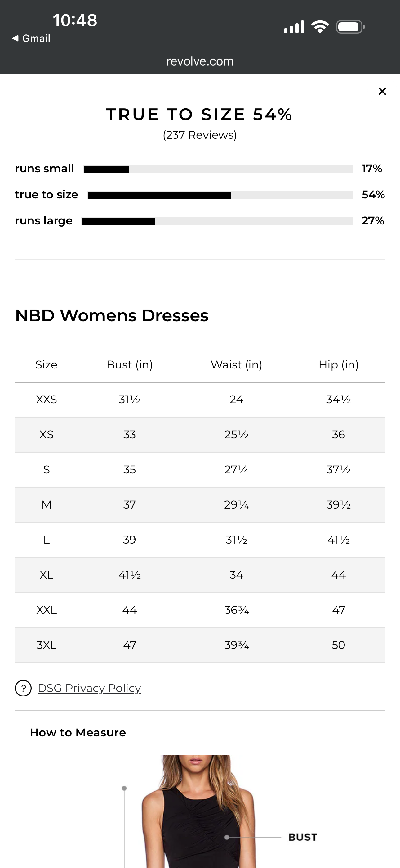Viewport: 400px width, 868px height.
Task: Tap the Hip (in) column header
Action: point(338,364)
